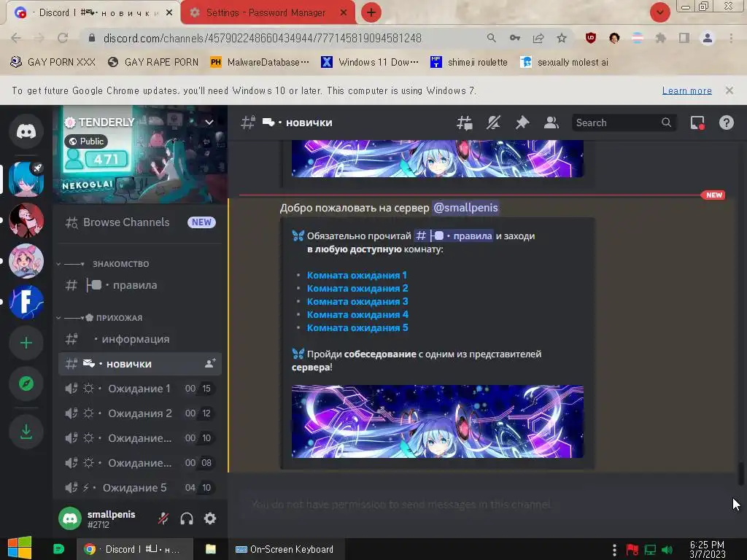
Task: Open new browser tab plus button
Action: (x=371, y=12)
